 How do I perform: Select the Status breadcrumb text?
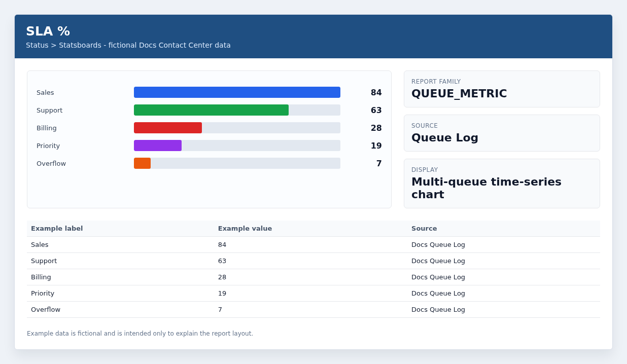pos(37,45)
